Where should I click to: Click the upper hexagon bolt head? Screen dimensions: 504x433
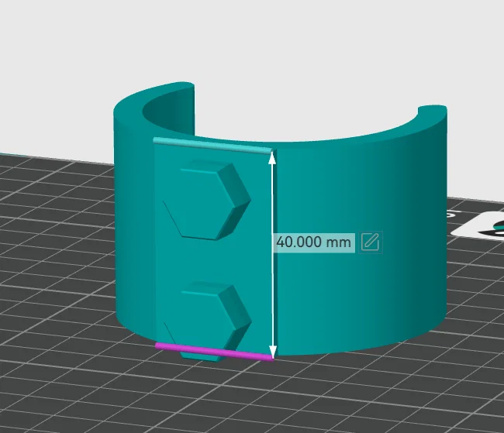(x=207, y=200)
